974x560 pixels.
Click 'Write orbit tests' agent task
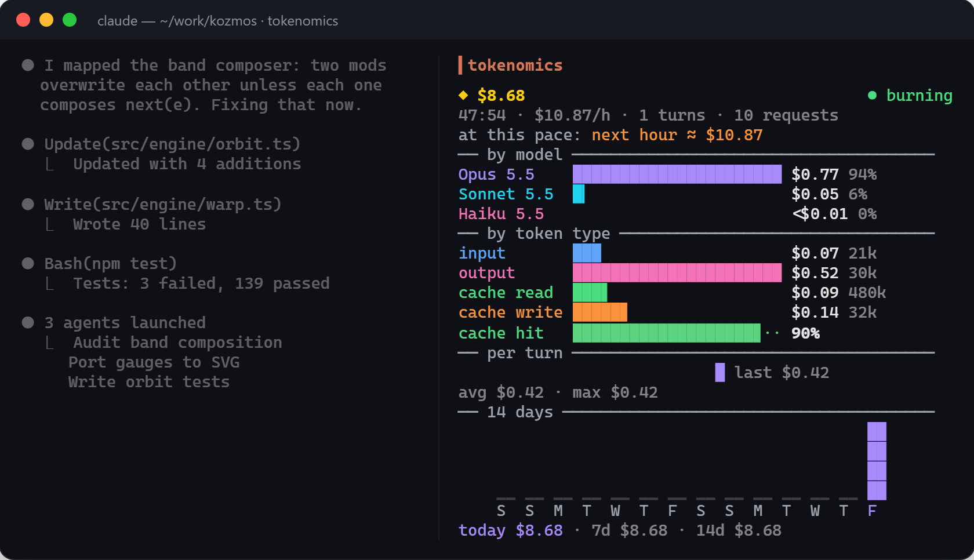[149, 381]
